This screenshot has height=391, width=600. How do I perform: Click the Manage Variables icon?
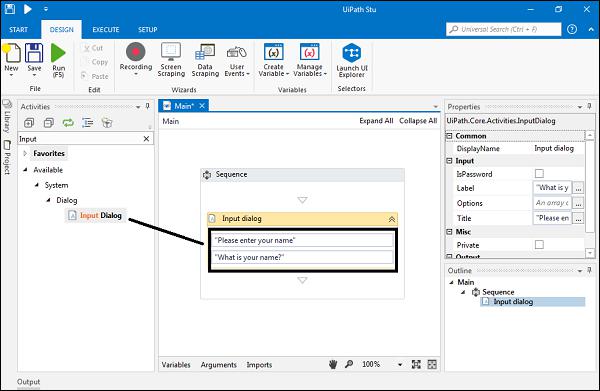click(x=309, y=52)
